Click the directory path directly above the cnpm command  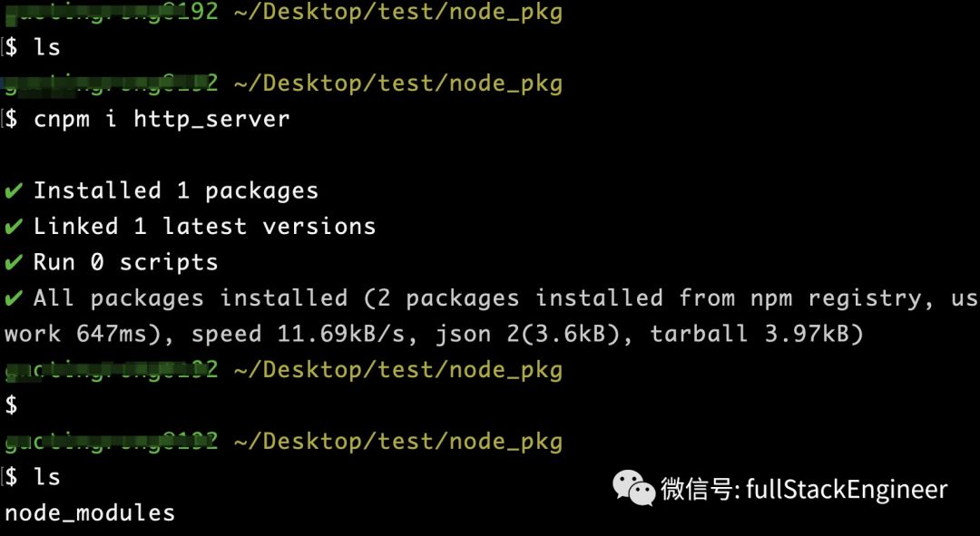pyautogui.click(x=397, y=83)
